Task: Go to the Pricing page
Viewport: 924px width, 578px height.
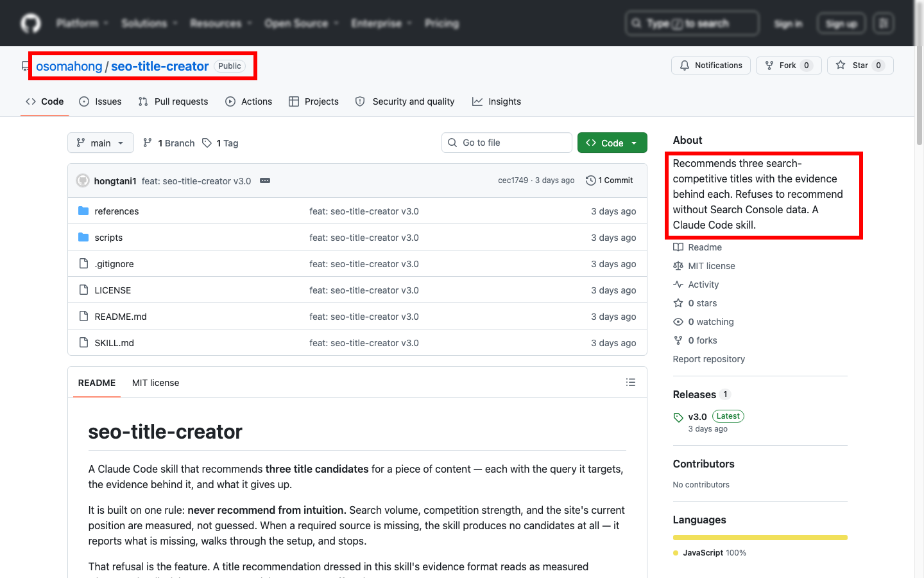Action: click(442, 24)
